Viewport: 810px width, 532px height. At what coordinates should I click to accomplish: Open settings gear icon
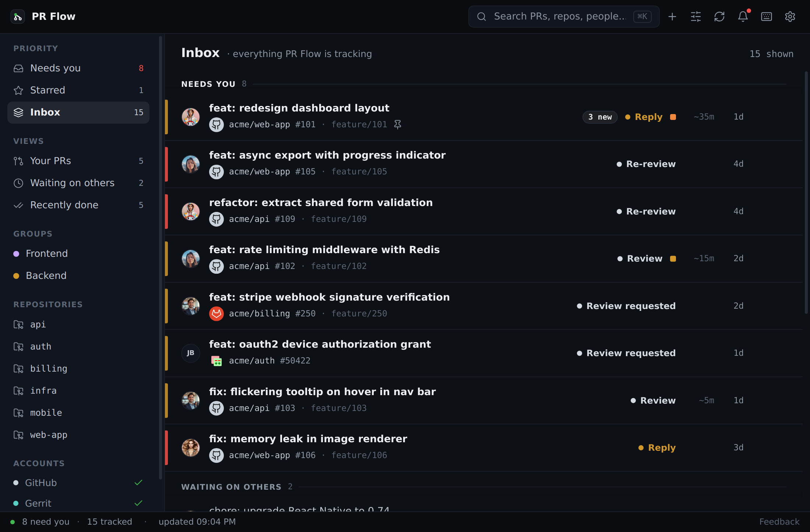tap(790, 17)
